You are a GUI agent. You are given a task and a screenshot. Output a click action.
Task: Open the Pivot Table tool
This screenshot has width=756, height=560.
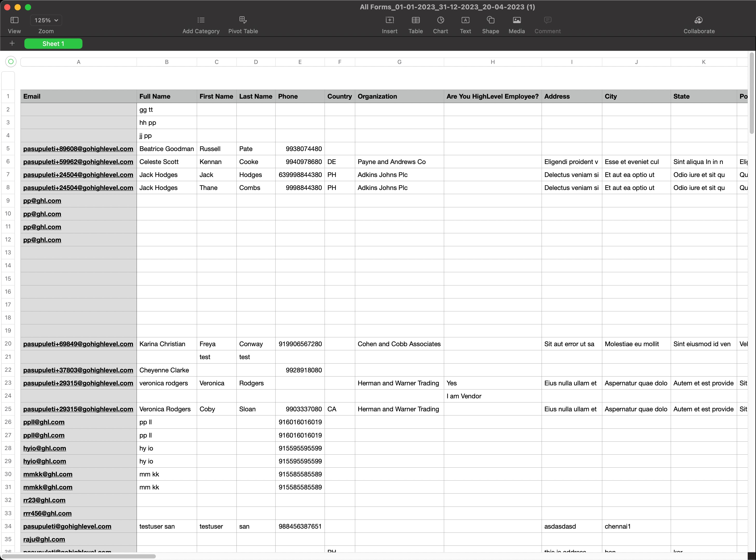pyautogui.click(x=243, y=20)
